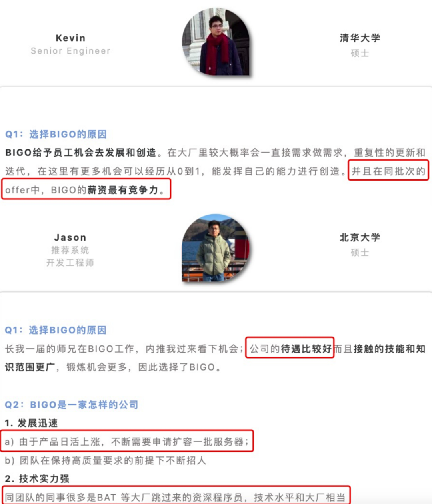Click the 开发工程师 role label under Jason

coord(70,263)
